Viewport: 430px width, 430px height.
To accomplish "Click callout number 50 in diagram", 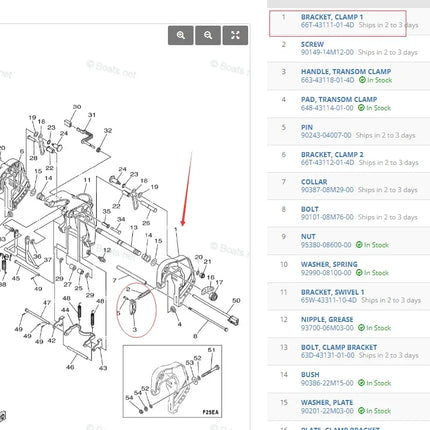I will [236, 301].
